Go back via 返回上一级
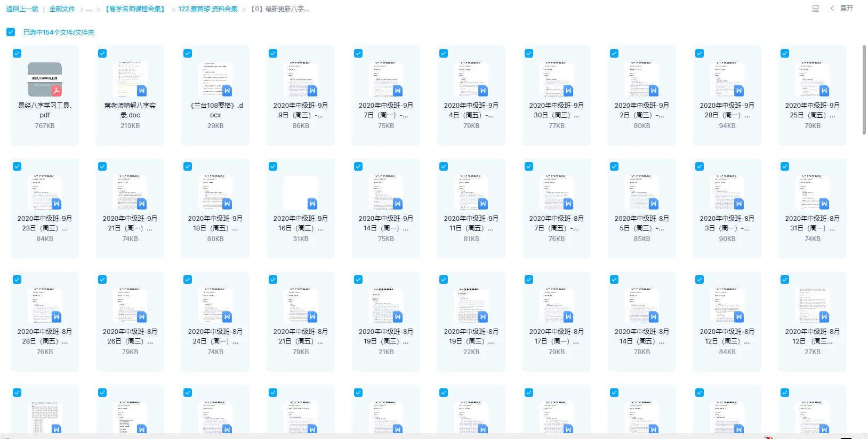This screenshot has width=868, height=439. click(22, 9)
